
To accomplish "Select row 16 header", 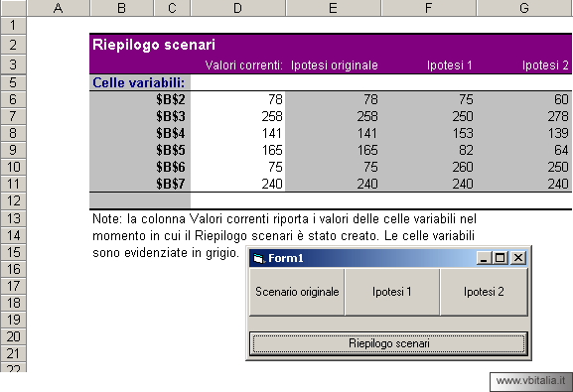I will pos(13,269).
